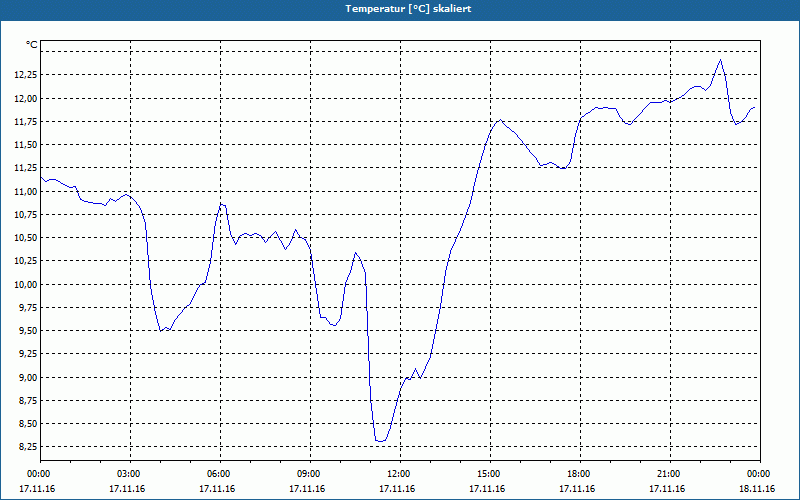Pick the '18:00' time label
Image resolution: width=800 pixels, height=500 pixels.
[578, 474]
